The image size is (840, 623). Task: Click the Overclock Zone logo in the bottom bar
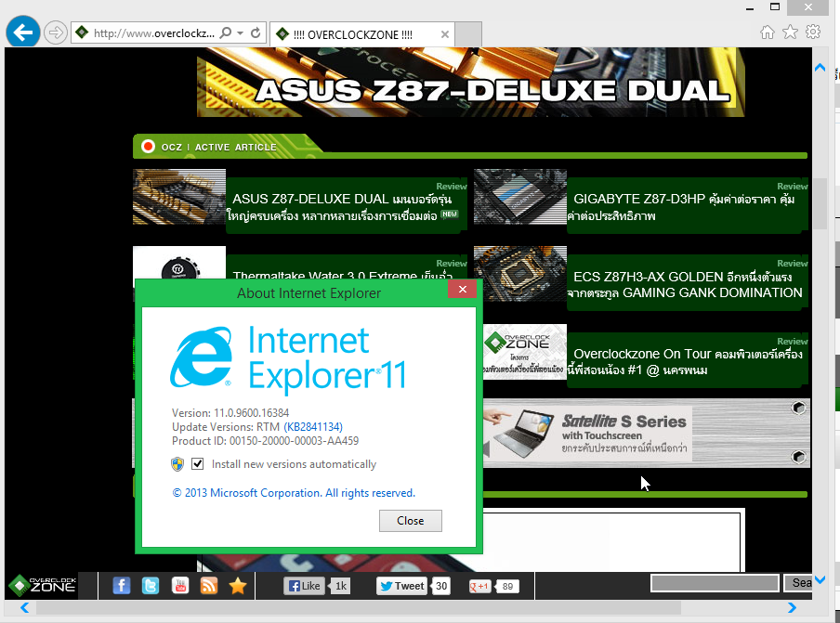pos(44,585)
